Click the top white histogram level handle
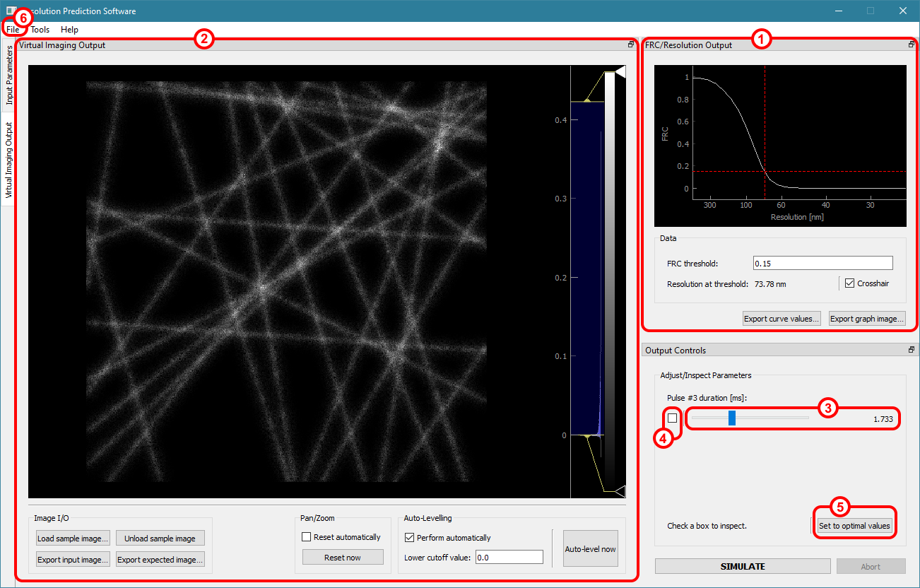The width and height of the screenshot is (920, 588). pyautogui.click(x=620, y=71)
